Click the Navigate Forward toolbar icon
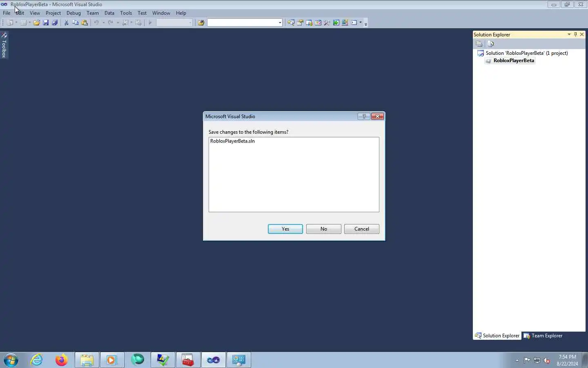Image resolution: width=588 pixels, height=368 pixels. pyautogui.click(x=138, y=23)
